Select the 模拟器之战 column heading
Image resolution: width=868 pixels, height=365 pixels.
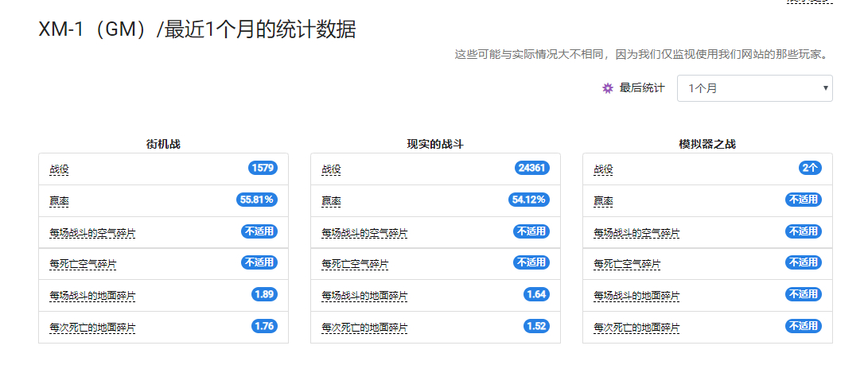[707, 145]
